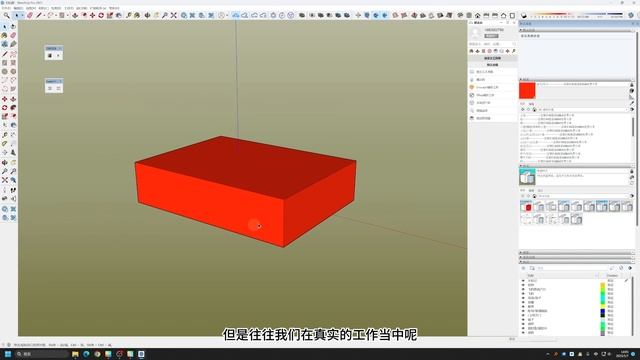
Task: Select the Pan hand tool in left toolbar
Action: point(13,162)
